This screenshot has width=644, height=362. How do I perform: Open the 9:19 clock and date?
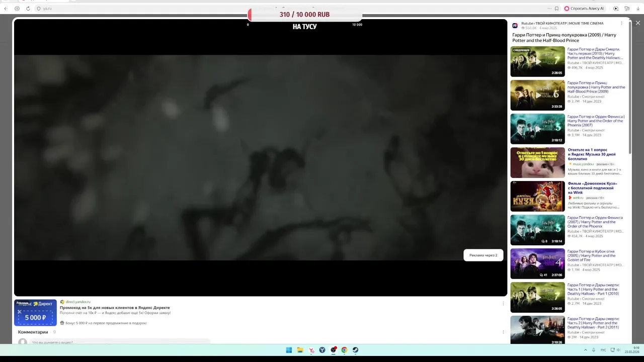[x=632, y=350]
